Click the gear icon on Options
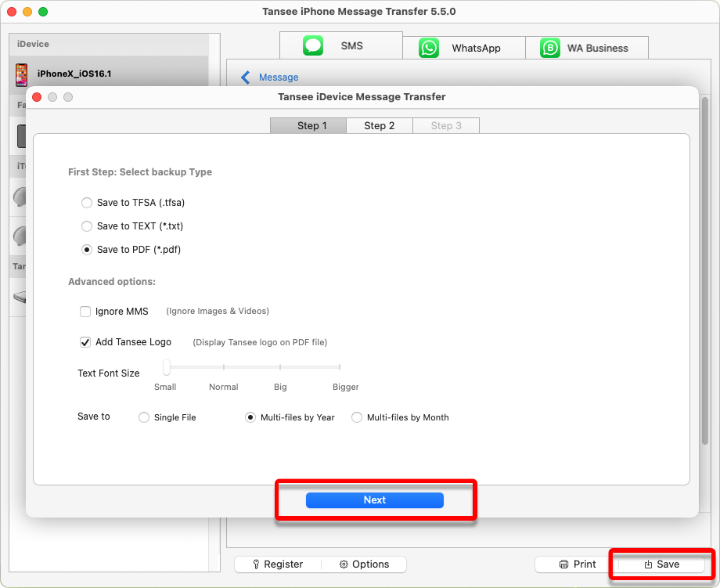The width and height of the screenshot is (720, 588). point(344,565)
